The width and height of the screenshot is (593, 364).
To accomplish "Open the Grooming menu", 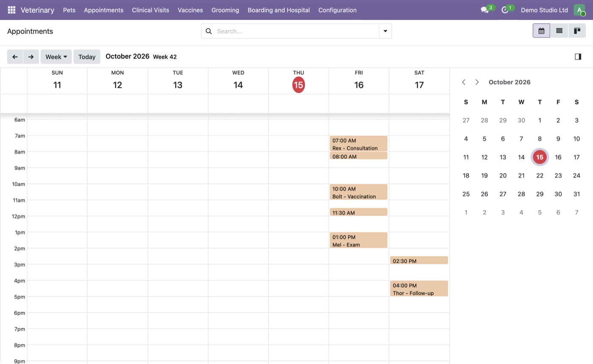I will [225, 10].
